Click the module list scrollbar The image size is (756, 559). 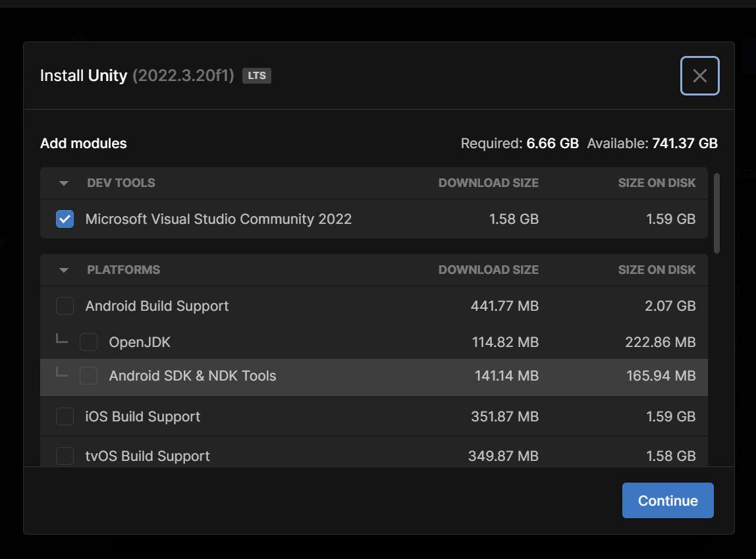point(716,213)
